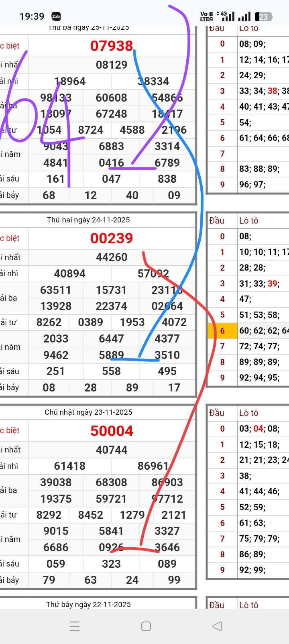Tap the Zalo notification icon in status bar
Image resolution: width=289 pixels, height=644 pixels.
tap(56, 16)
